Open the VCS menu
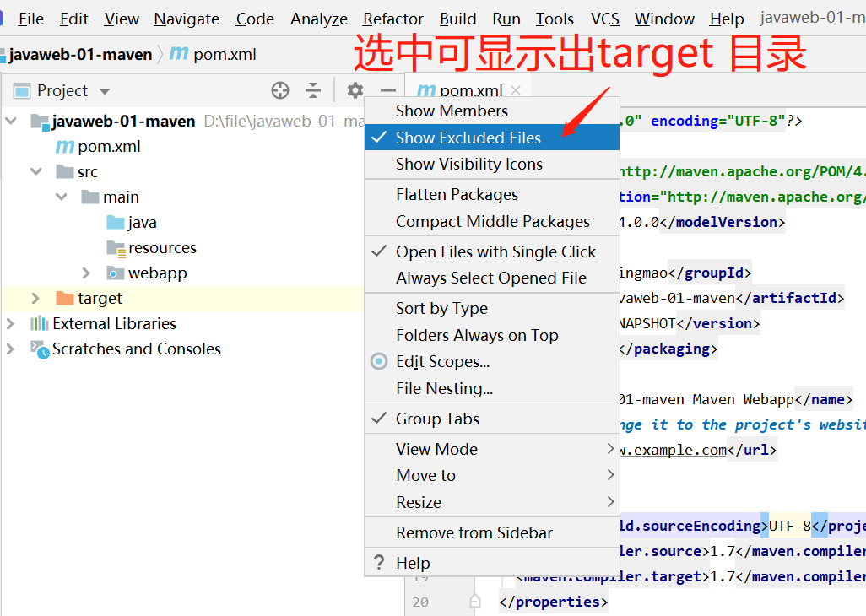 (604, 19)
